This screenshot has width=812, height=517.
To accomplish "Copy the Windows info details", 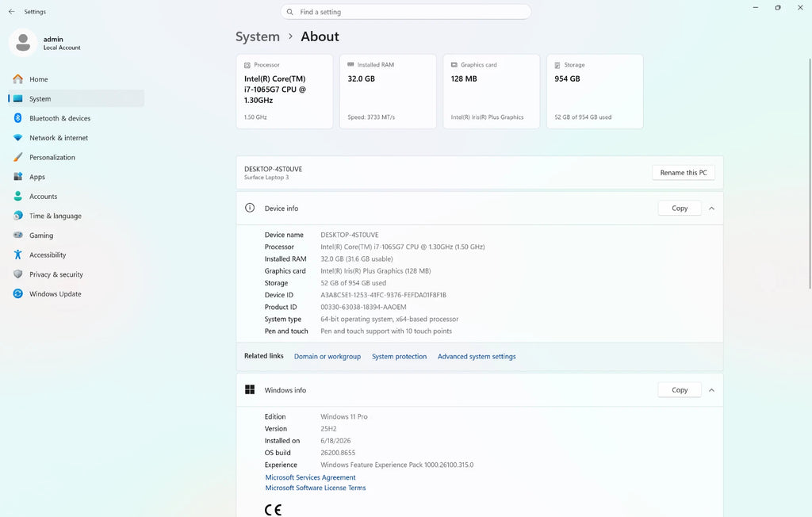I will tap(680, 390).
